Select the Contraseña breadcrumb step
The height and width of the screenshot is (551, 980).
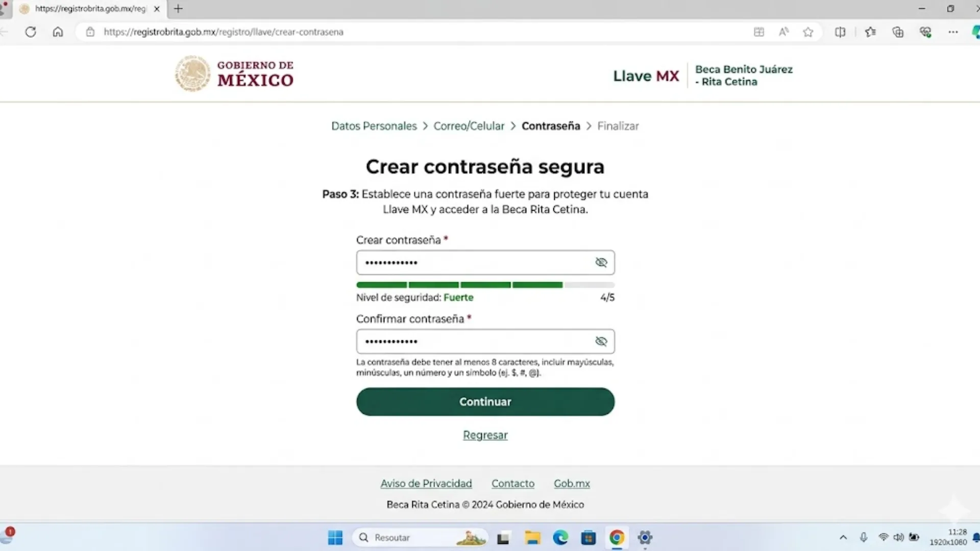(551, 126)
